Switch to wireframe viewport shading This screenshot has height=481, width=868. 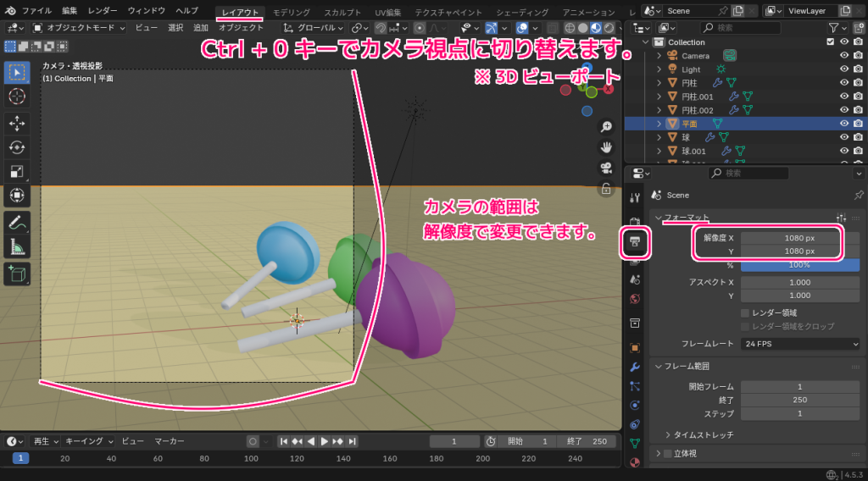(x=569, y=28)
